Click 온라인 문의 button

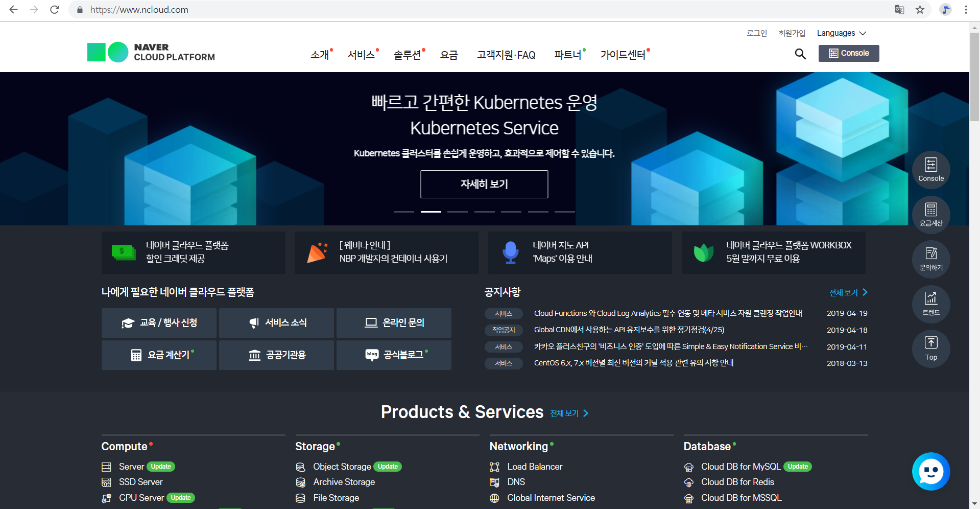[x=394, y=322]
